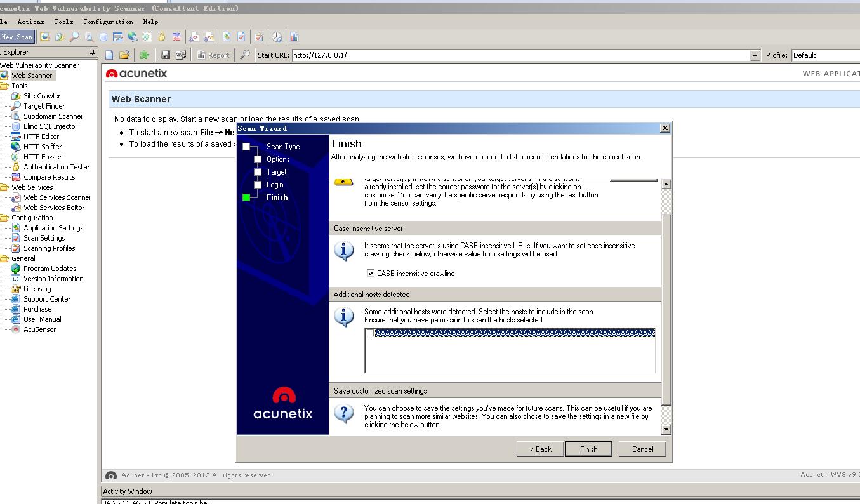The image size is (860, 504).
Task: Open the Authentication Tester tool
Action: pos(56,167)
